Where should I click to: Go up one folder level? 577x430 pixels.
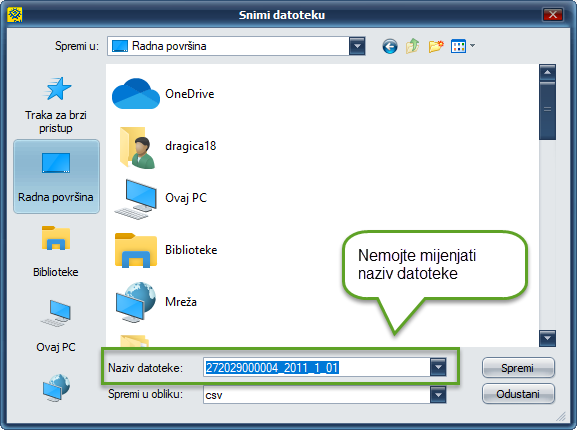click(x=413, y=46)
